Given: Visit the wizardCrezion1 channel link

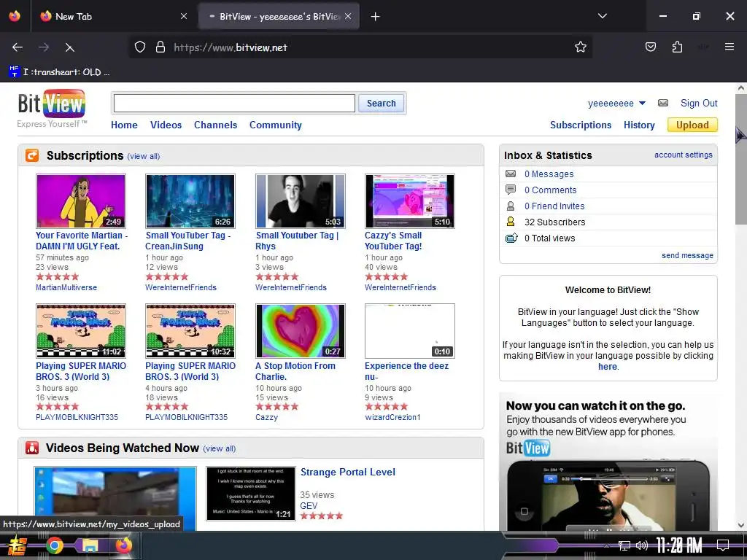Looking at the screenshot, I should (392, 417).
